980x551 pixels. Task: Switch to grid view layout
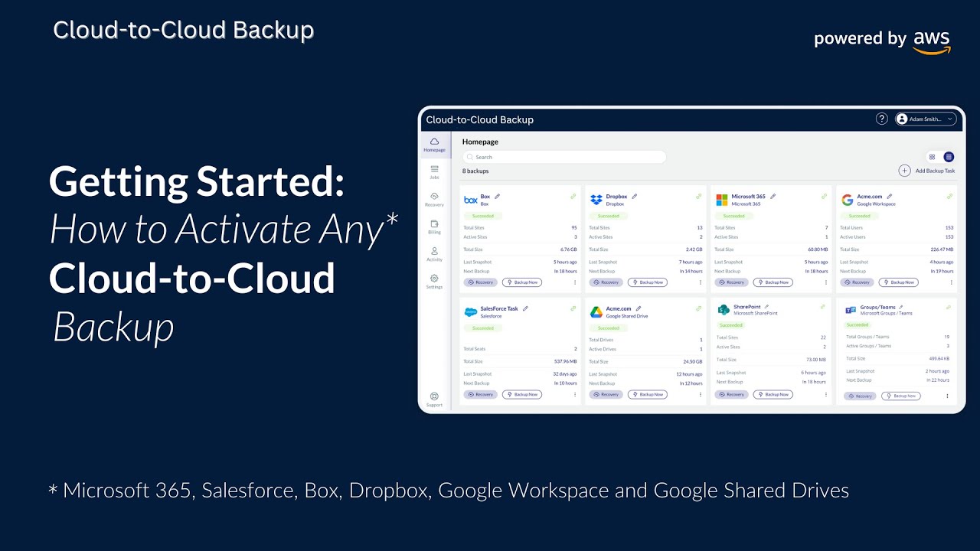tap(933, 157)
